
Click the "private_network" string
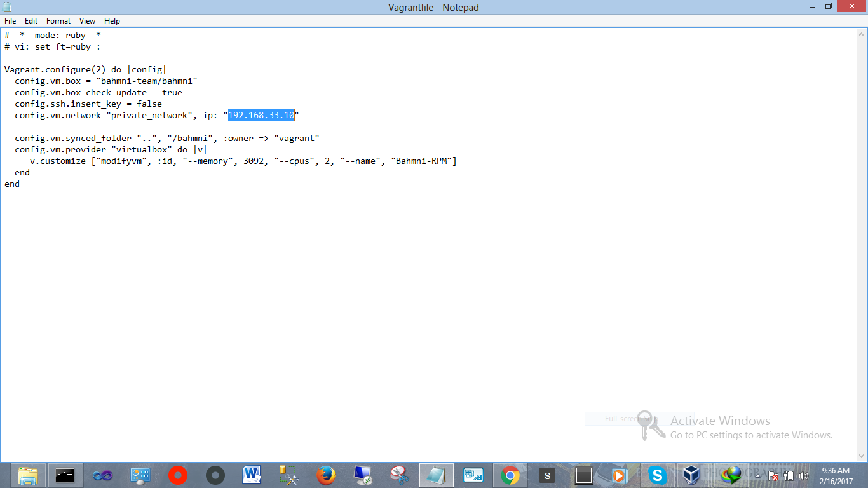coord(149,115)
